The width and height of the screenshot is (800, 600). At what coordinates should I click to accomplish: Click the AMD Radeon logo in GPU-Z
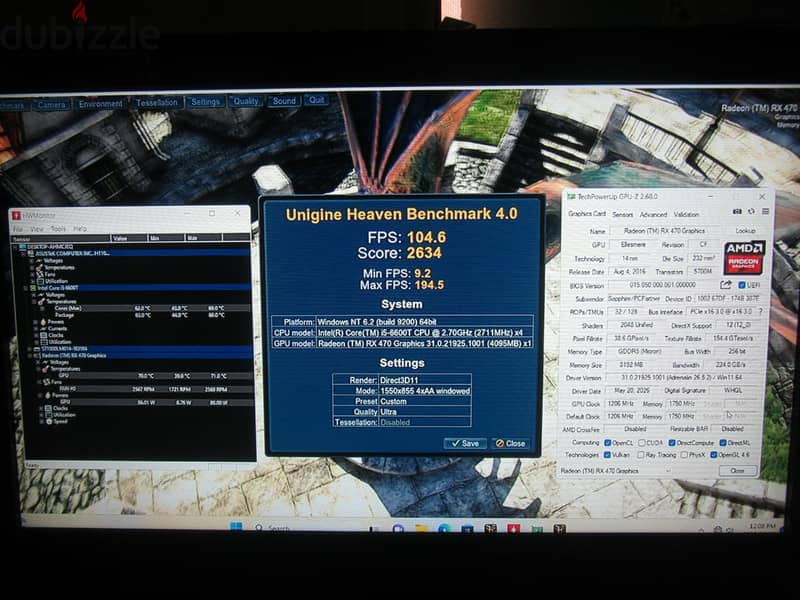point(744,258)
